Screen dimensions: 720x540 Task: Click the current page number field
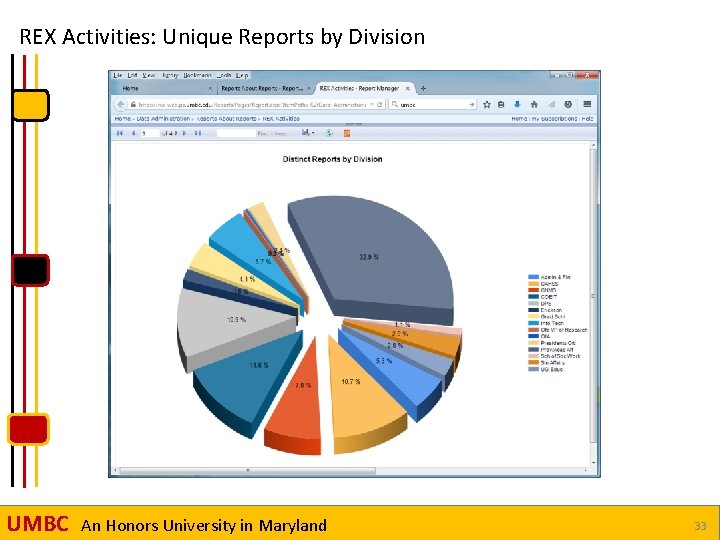coord(150,133)
